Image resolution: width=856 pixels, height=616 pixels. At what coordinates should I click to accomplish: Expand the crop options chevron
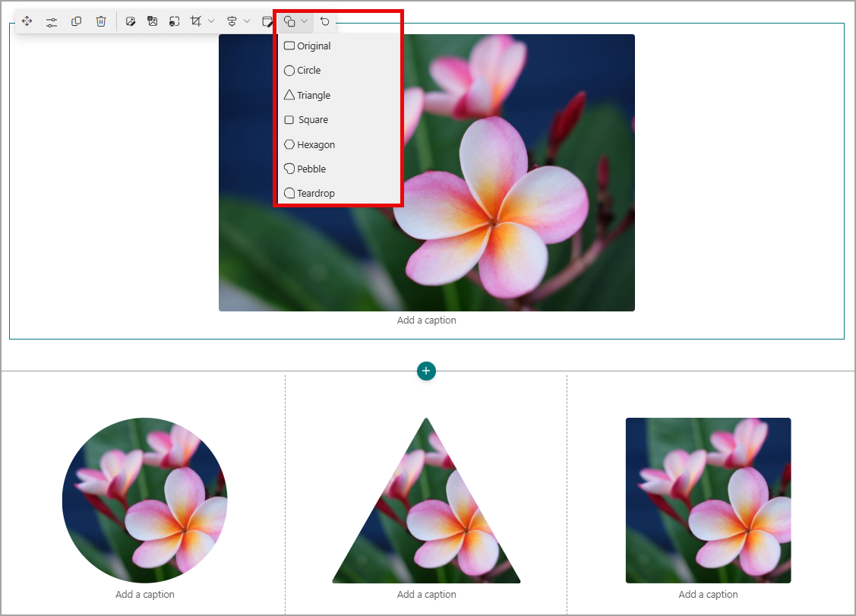pos(211,21)
